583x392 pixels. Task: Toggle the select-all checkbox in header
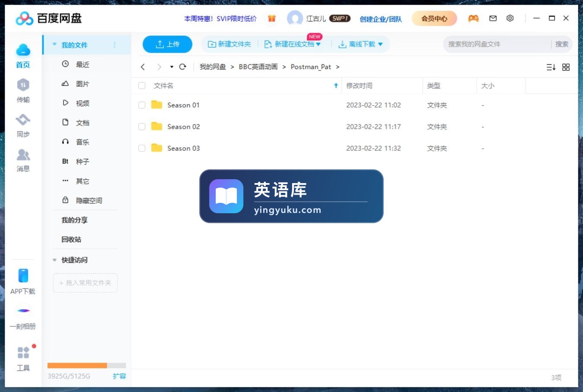point(142,85)
